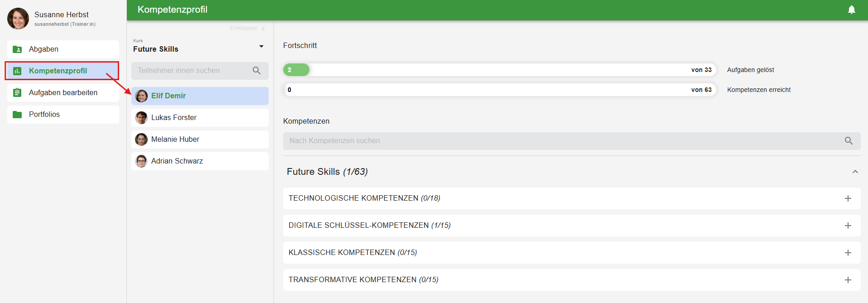
Task: Focus the Nach Kompetenzen suchen field
Action: tap(562, 141)
